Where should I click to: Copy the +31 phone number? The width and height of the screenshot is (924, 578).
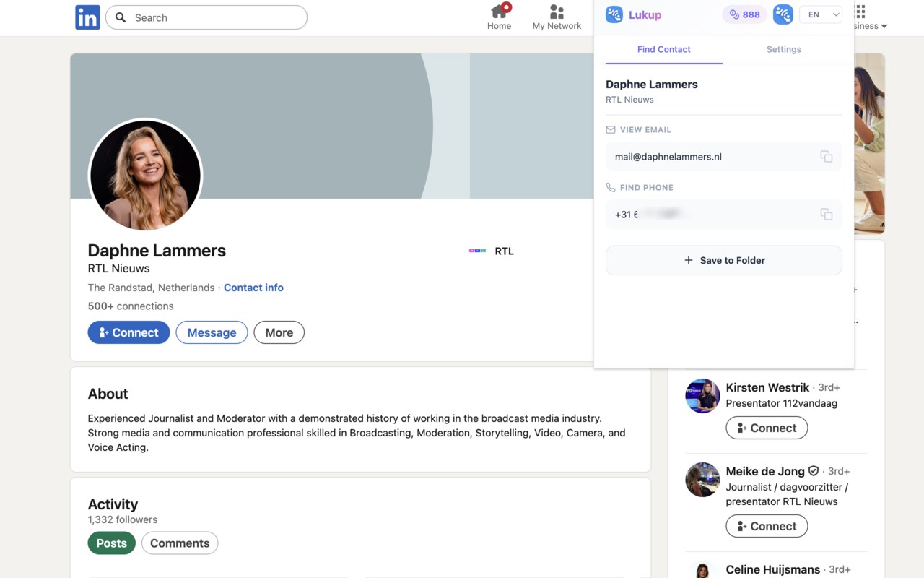[827, 215]
